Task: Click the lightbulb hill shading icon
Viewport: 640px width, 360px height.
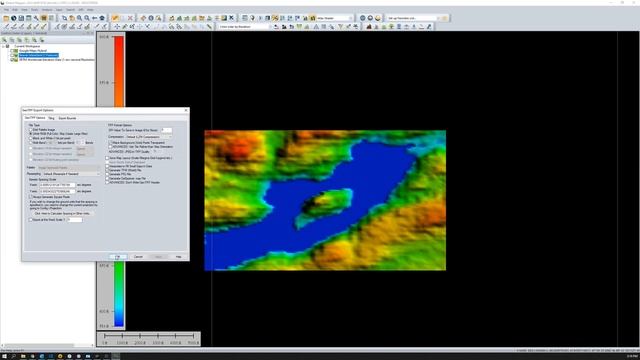Action: click(252, 18)
